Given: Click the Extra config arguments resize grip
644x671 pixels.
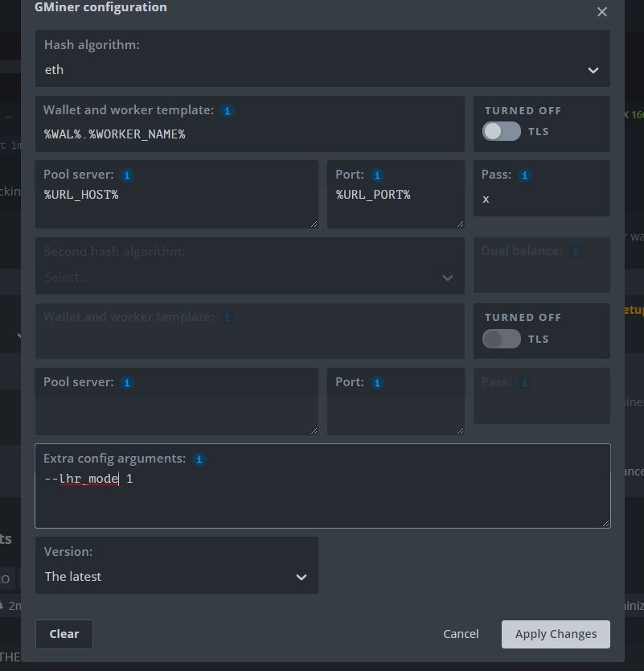Looking at the screenshot, I should coord(606,523).
